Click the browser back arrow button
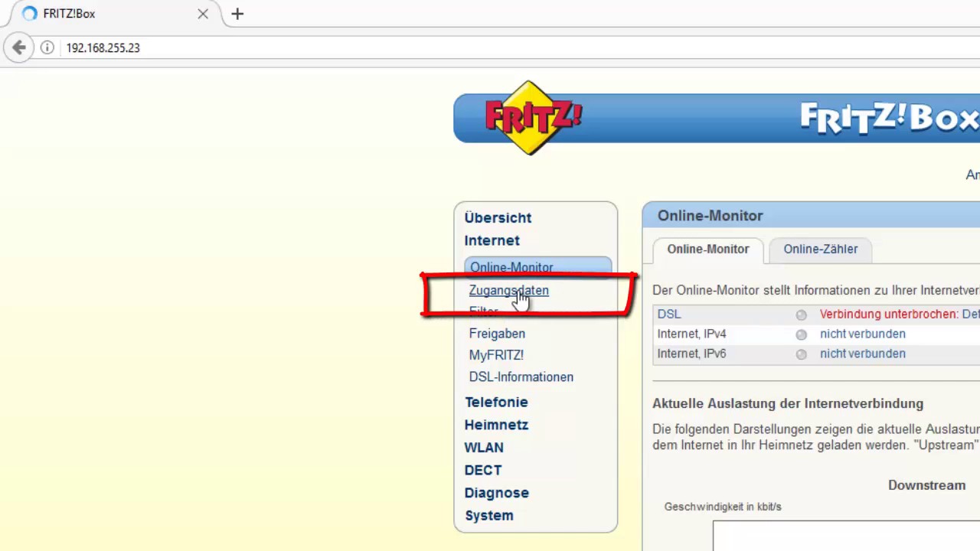 (19, 47)
